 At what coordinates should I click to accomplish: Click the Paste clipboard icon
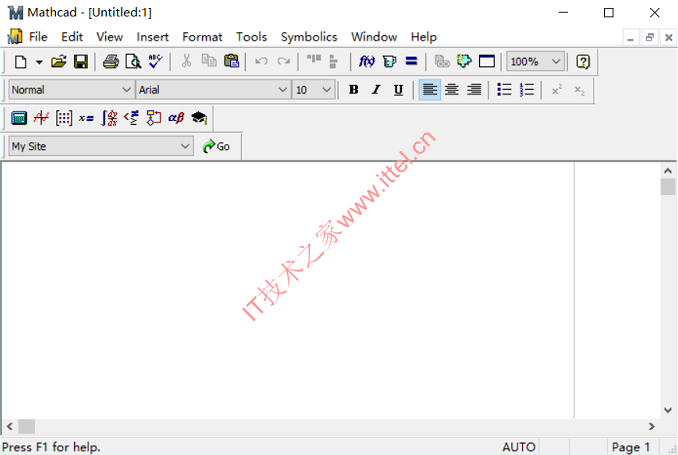[231, 61]
